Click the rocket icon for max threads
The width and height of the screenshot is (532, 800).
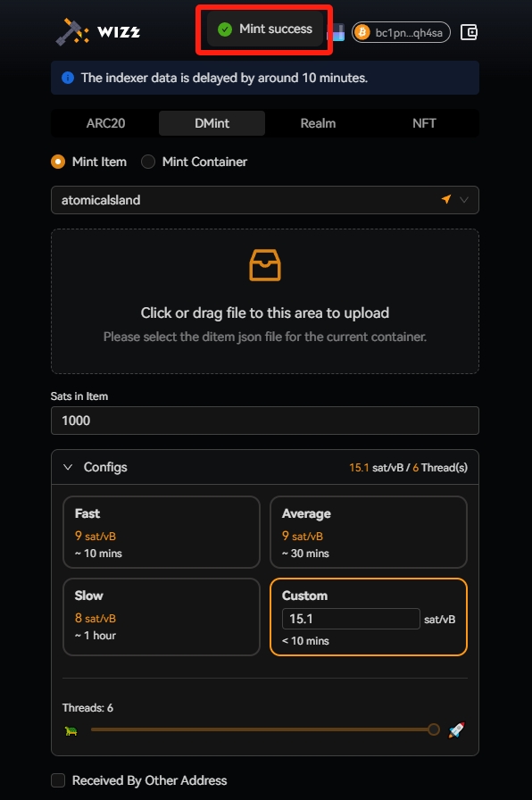[x=456, y=729]
